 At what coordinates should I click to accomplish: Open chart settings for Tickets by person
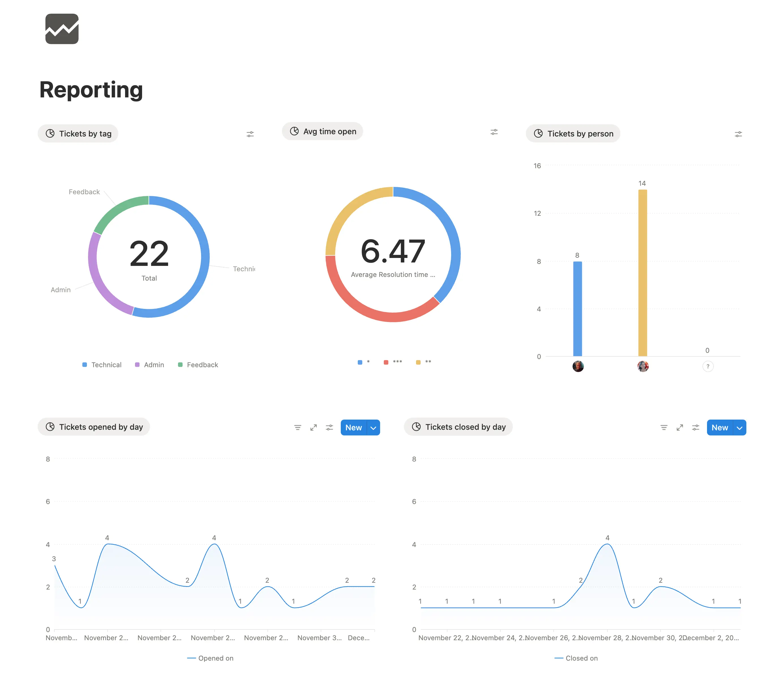738,134
